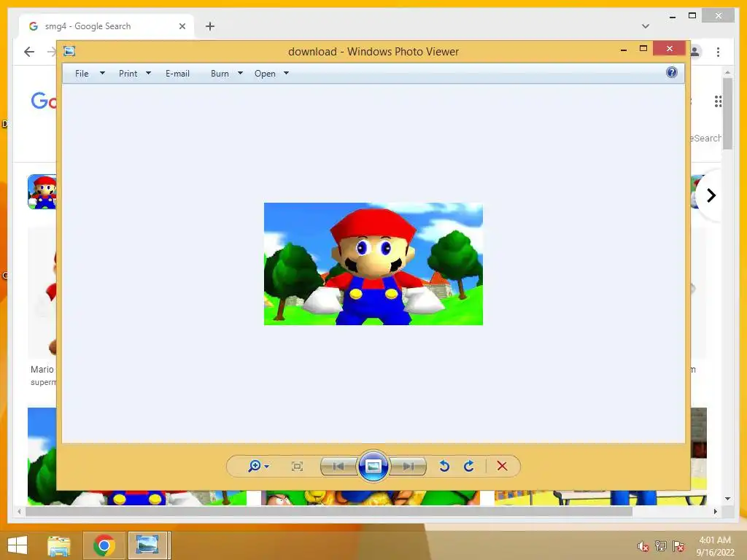747x560 pixels.
Task: Click the next arrow on Google results carousel
Action: (x=711, y=195)
